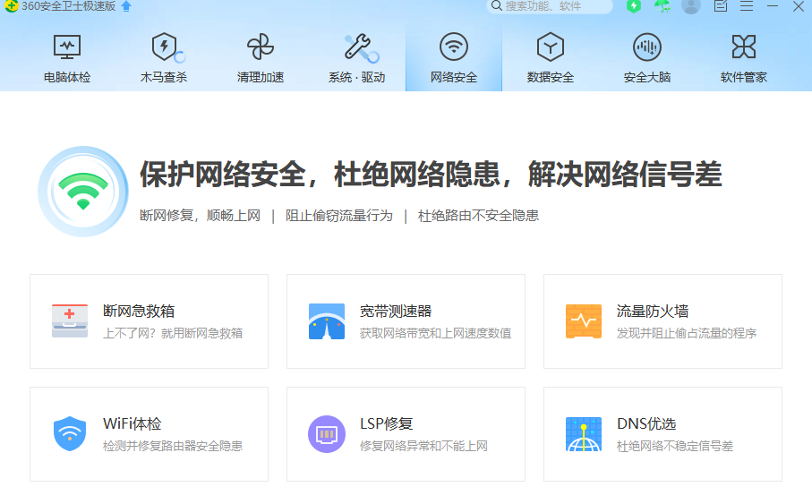812x504 pixels.
Task: Go to 软件管家 software manager
Action: click(x=743, y=56)
